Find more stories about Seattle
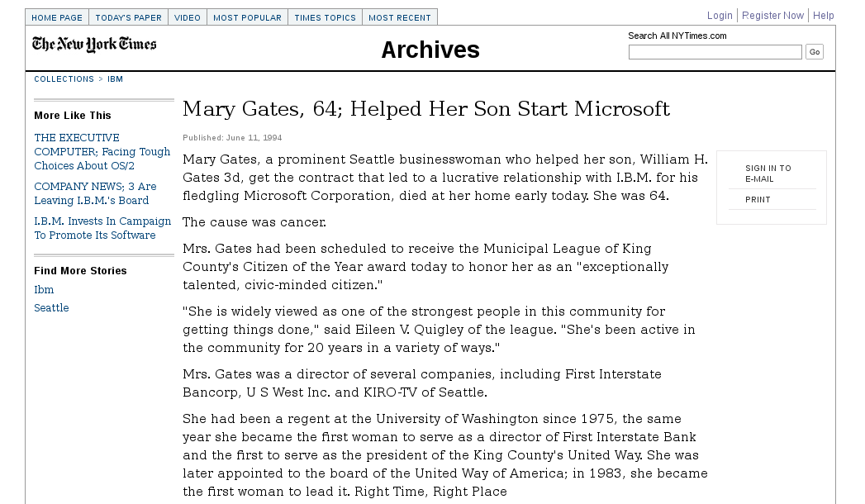The width and height of the screenshot is (865, 504). coord(51,308)
